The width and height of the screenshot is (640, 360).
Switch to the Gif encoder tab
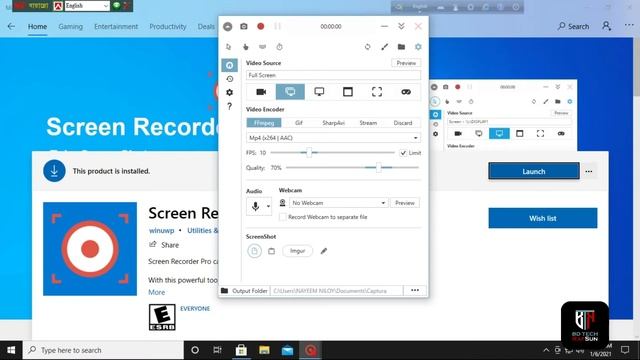click(299, 123)
